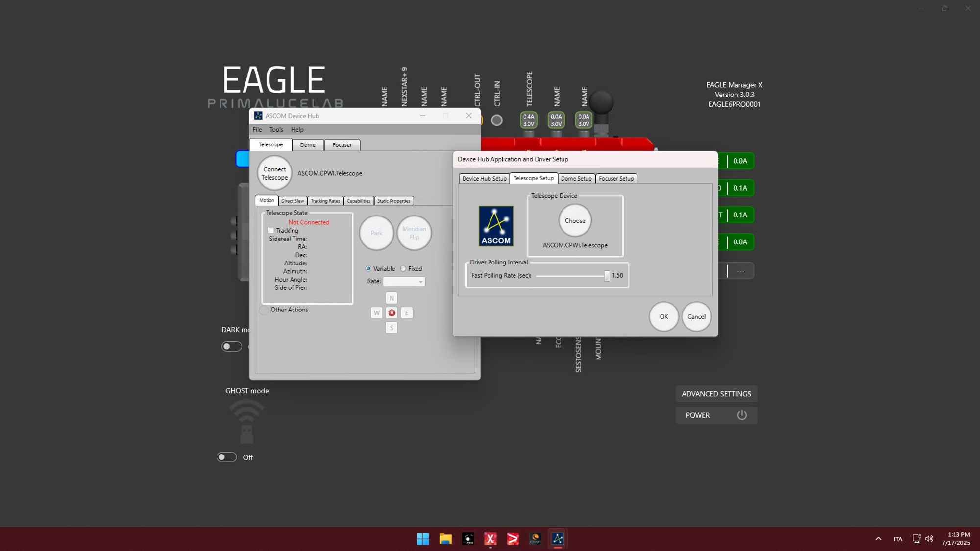Open the Tracking Rates tab
Viewport: 980px width, 551px height.
(325, 201)
